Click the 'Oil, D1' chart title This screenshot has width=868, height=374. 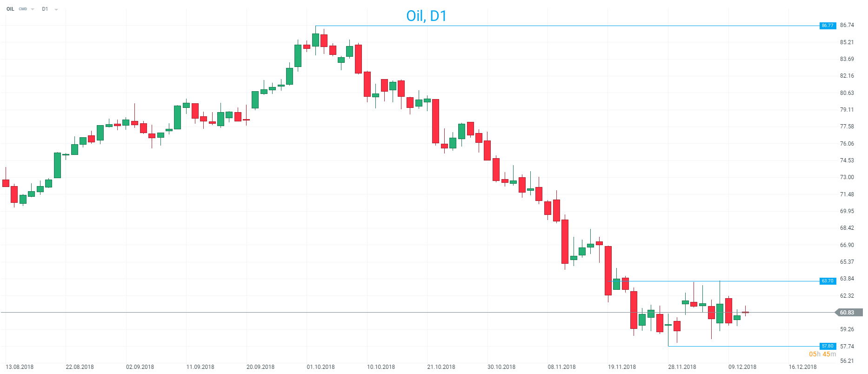pyautogui.click(x=426, y=16)
